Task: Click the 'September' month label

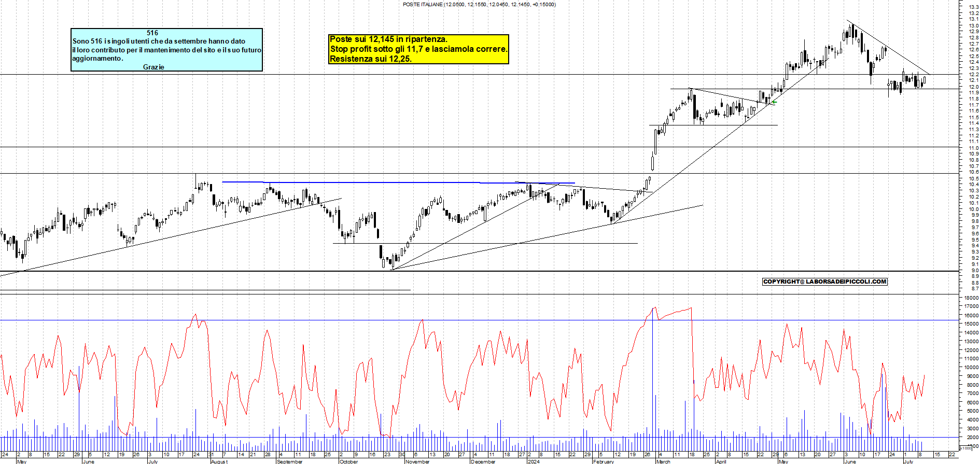Action: pos(290,461)
